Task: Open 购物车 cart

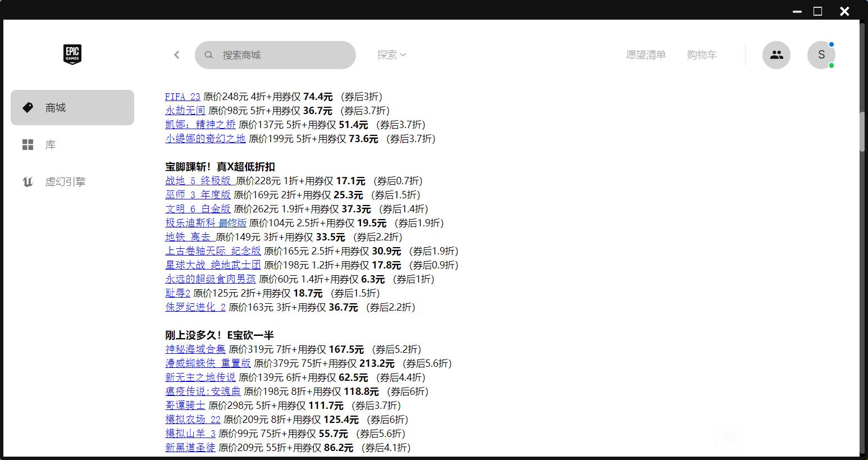Action: coord(702,55)
